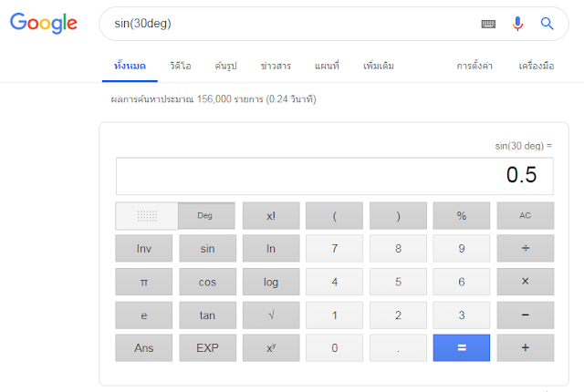Screen dimensions: 584x392
Task: Switch to the วิดีโอ tab
Action: [181, 67]
